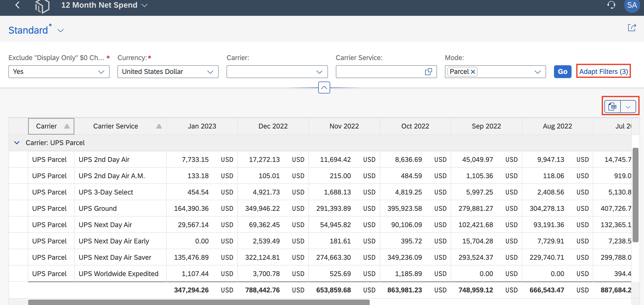
Task: Click the vertical table scrollbar
Action: click(635, 195)
